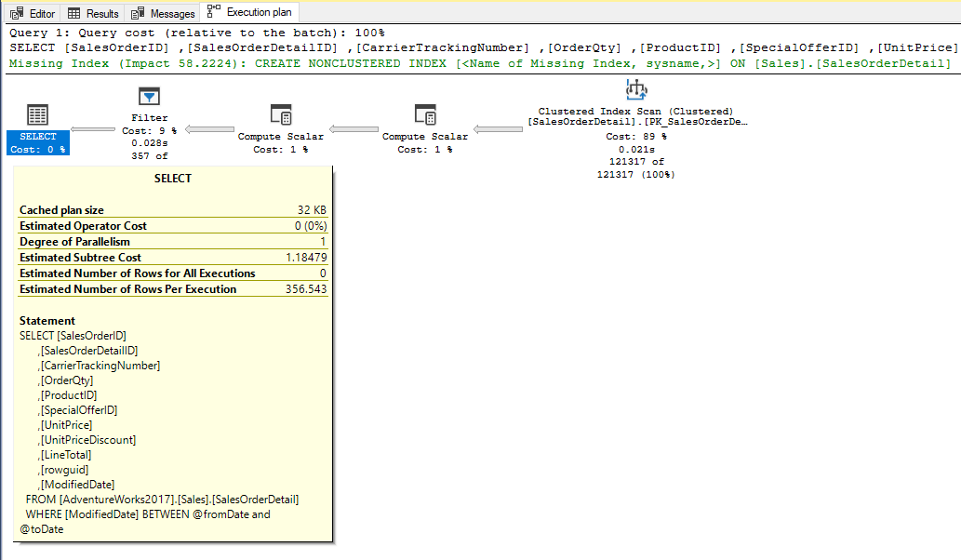Switch to the Editor tab

click(x=33, y=13)
